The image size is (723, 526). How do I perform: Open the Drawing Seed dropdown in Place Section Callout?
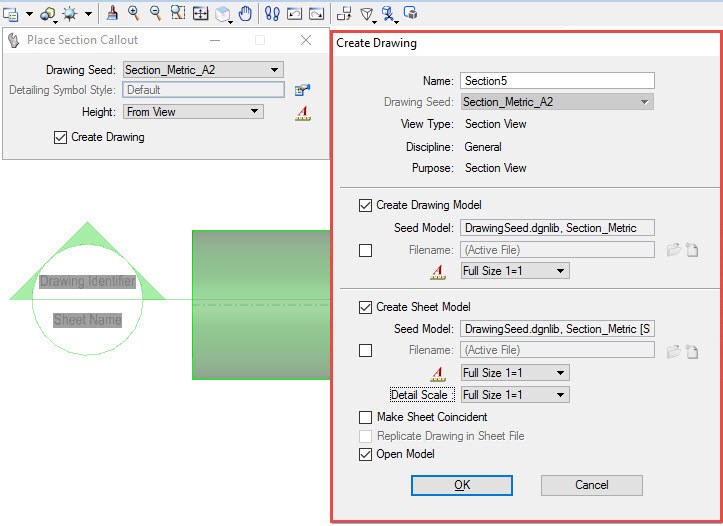(203, 70)
